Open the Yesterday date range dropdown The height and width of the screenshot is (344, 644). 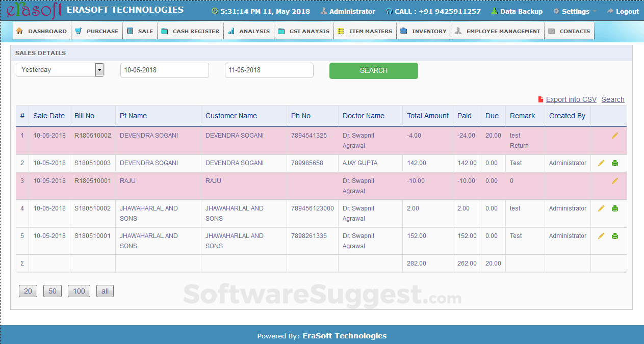pyautogui.click(x=60, y=70)
